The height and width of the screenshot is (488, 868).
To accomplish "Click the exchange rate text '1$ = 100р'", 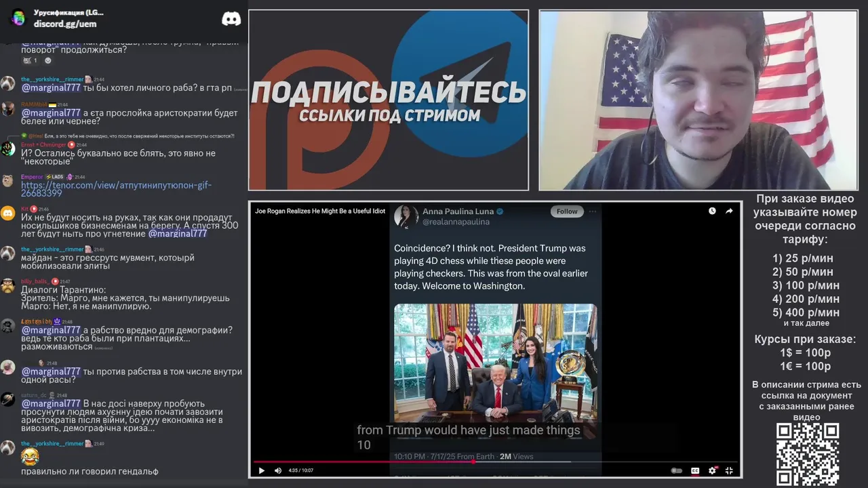I will click(x=805, y=352).
